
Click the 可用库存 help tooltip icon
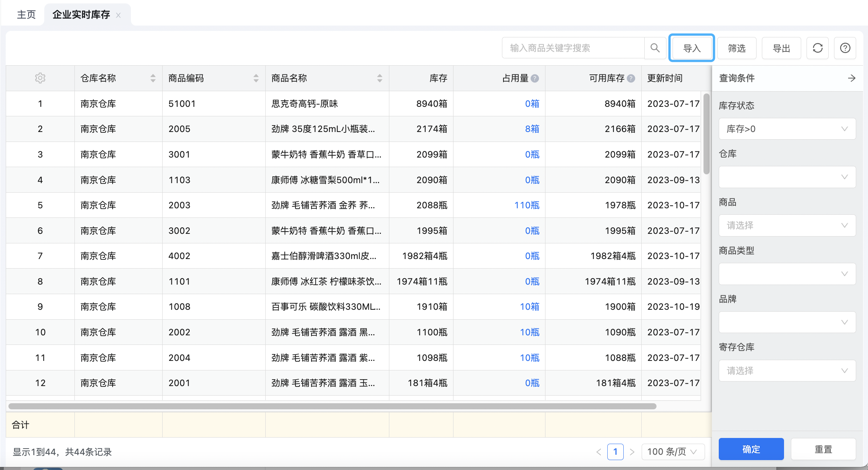631,79
